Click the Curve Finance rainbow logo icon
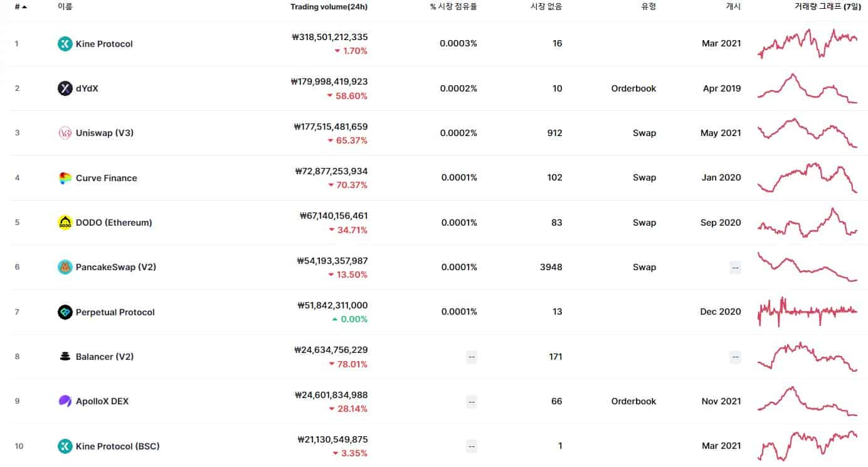The image size is (868, 467). [65, 178]
